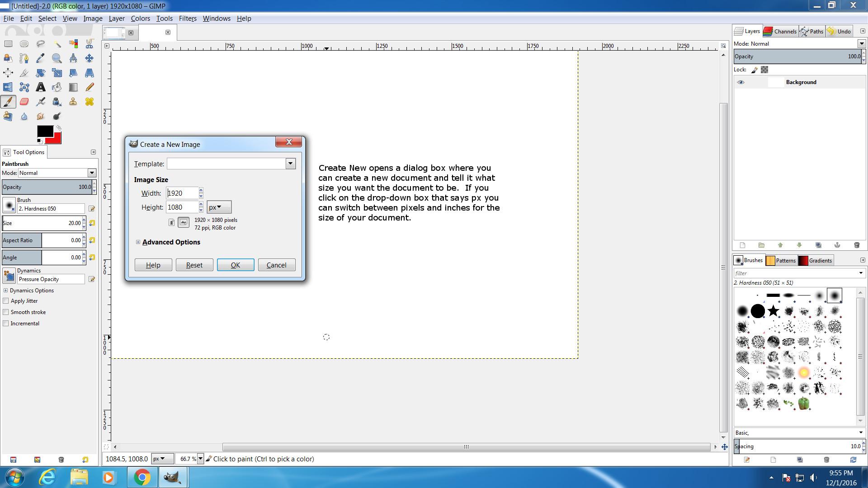Enable the Apply Jitter checkbox

click(x=6, y=301)
